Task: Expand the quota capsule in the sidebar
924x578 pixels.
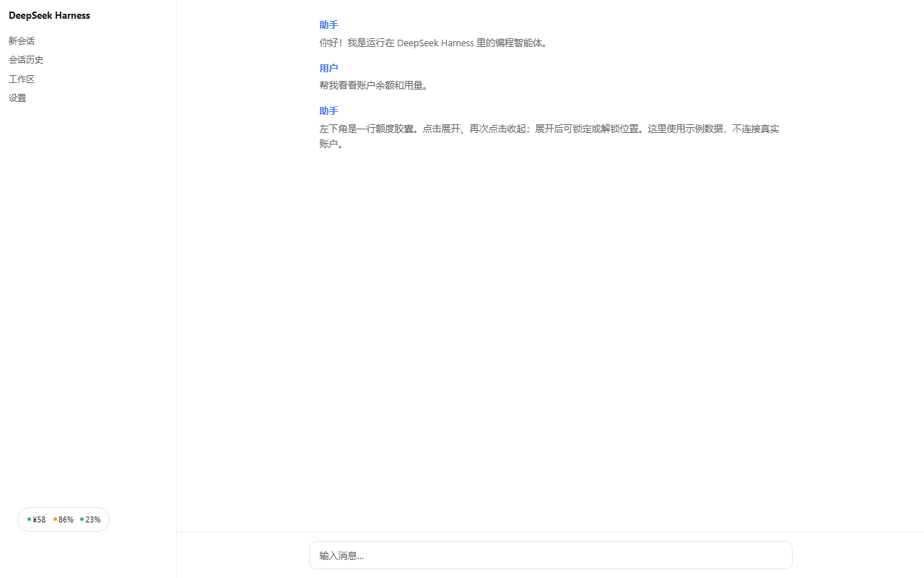Action: pyautogui.click(x=64, y=519)
